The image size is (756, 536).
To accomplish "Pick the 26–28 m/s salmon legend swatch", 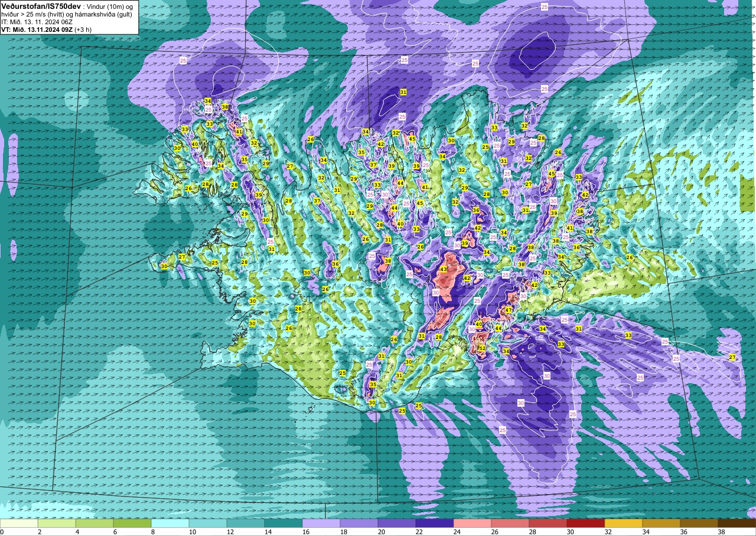I will 510,523.
